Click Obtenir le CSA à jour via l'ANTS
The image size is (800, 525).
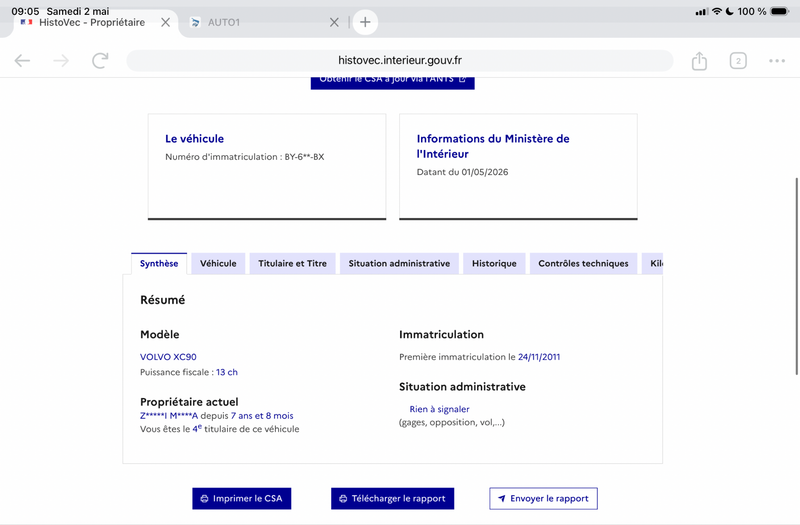[x=392, y=83]
